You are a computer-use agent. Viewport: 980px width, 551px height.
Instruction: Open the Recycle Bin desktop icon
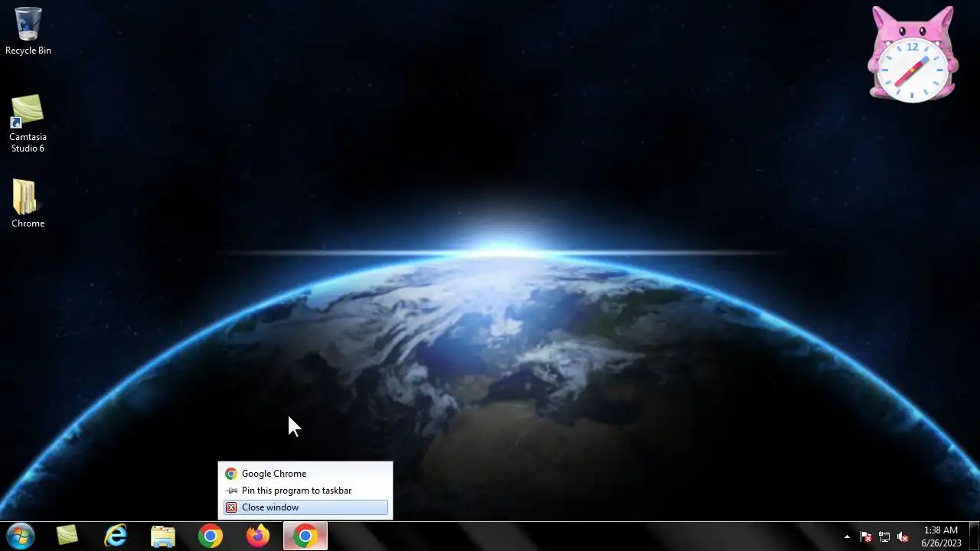point(28,31)
